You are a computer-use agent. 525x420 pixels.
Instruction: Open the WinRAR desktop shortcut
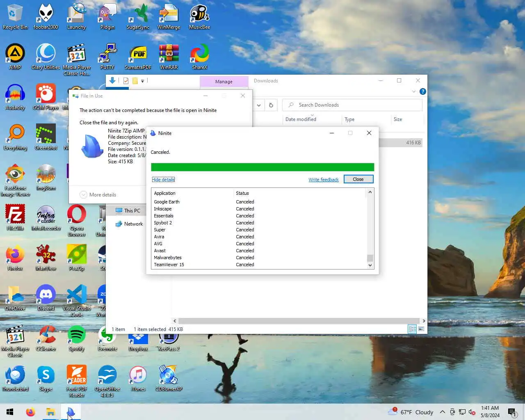(x=169, y=57)
